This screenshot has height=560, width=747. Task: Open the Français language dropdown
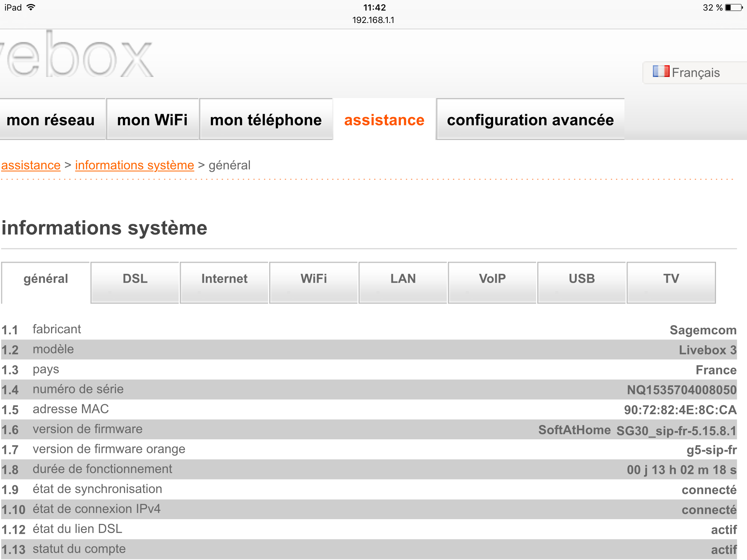pyautogui.click(x=695, y=73)
